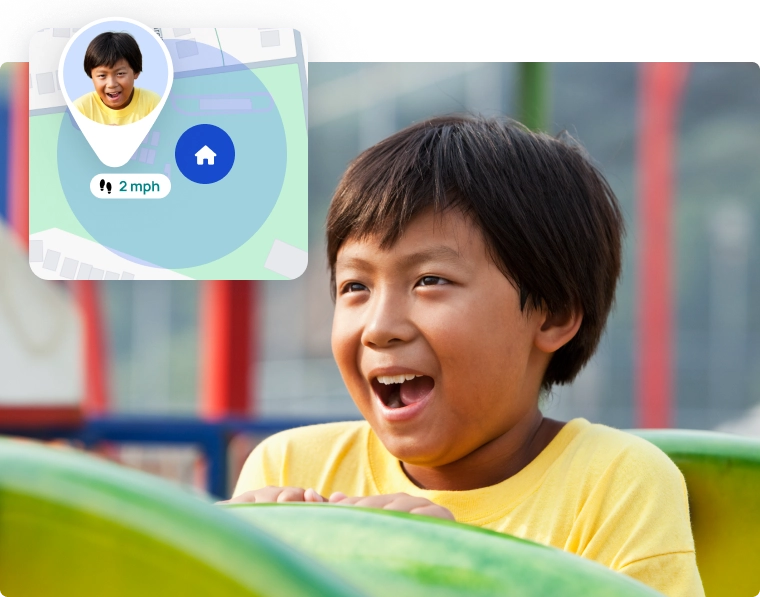Click the footsteps walking icon
760x597 pixels.
tap(106, 186)
